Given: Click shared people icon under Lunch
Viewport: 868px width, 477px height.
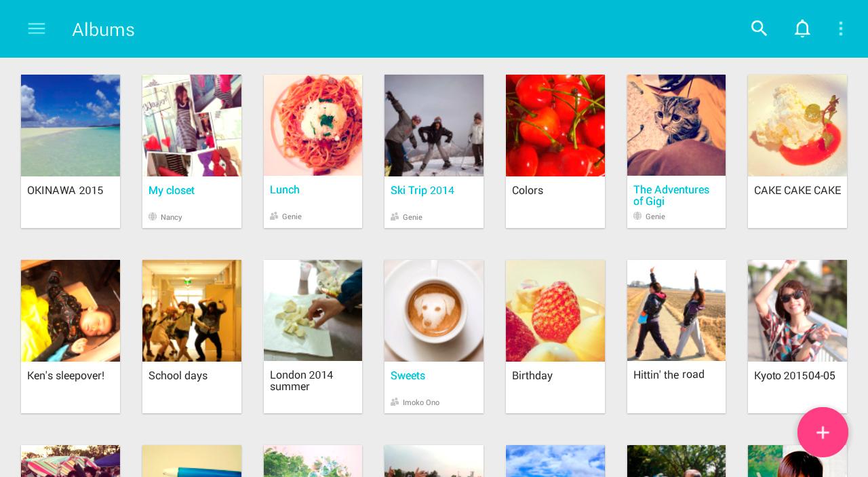Looking at the screenshot, I should [274, 216].
